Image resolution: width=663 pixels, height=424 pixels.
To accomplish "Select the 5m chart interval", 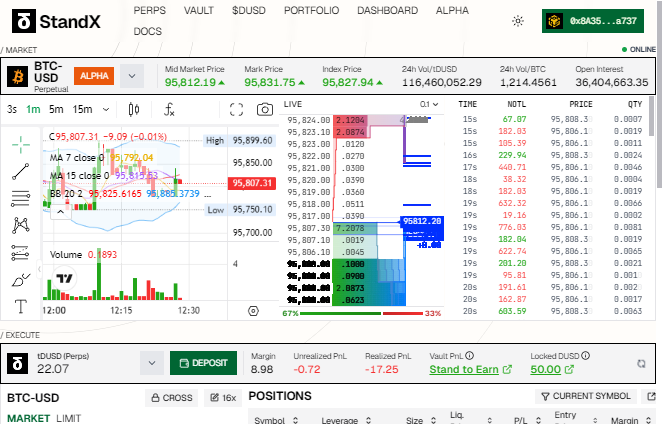I will (56, 109).
